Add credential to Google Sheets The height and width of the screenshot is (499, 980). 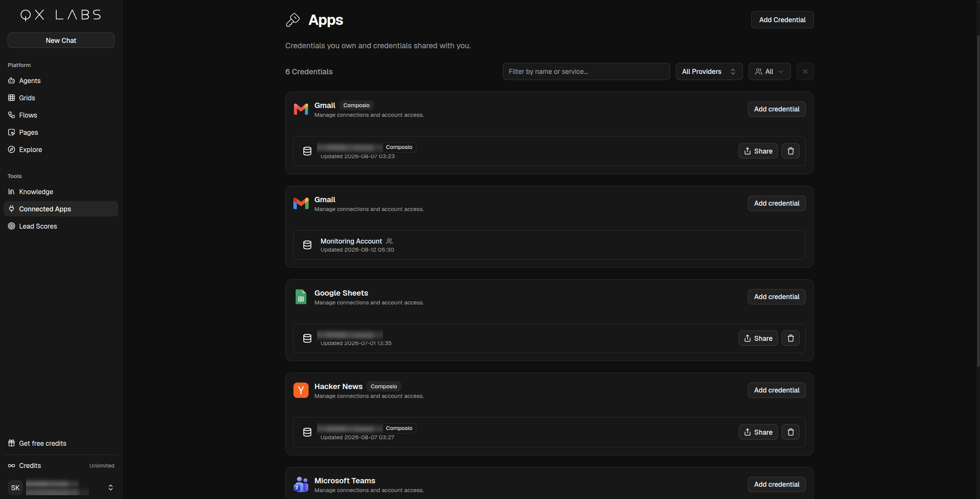[777, 297]
